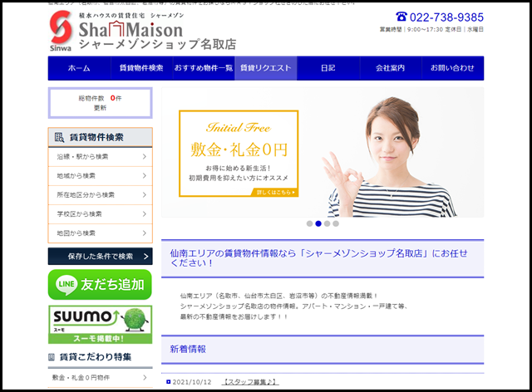This screenshot has width=532, height=392.
Task: Click the 新着情報 heading
Action: (x=188, y=350)
